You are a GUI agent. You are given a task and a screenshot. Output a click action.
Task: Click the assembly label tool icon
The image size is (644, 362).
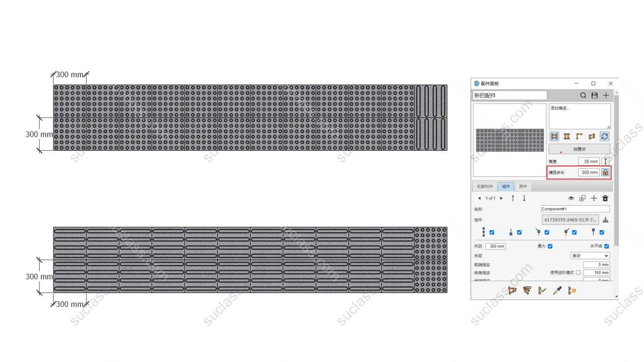[x=572, y=291]
